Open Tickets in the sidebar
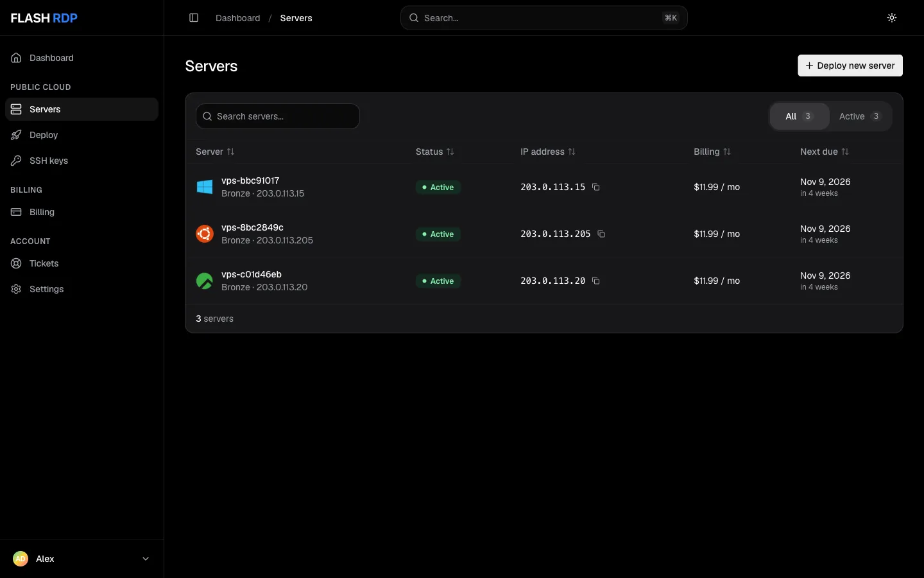This screenshot has height=578, width=924. coord(81,263)
